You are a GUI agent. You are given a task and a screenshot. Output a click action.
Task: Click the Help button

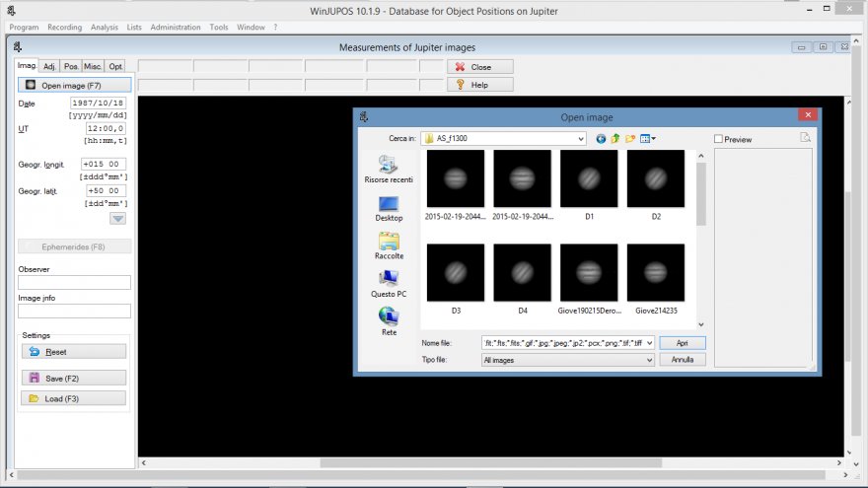[480, 85]
